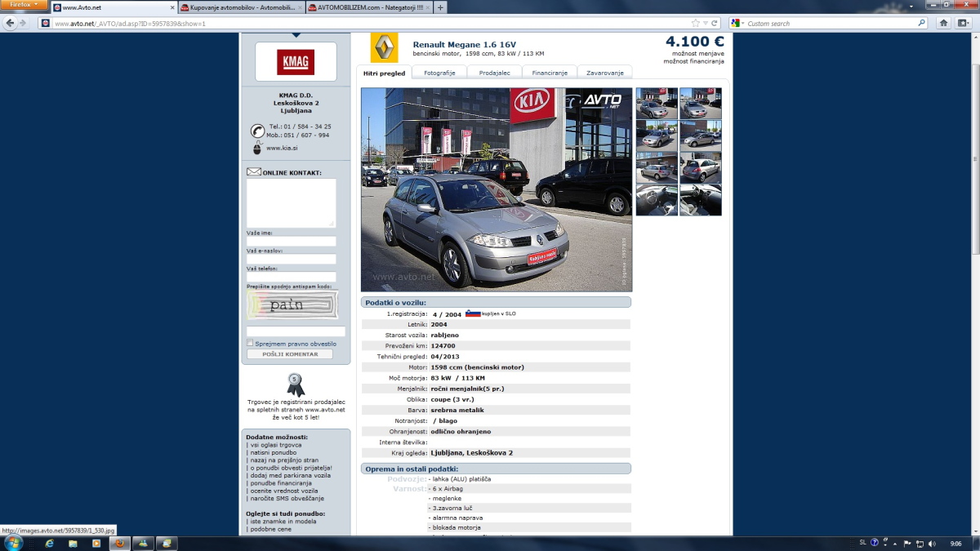This screenshot has height=551, width=980.
Task: Click the KMAG dealer logo
Action: [x=296, y=62]
